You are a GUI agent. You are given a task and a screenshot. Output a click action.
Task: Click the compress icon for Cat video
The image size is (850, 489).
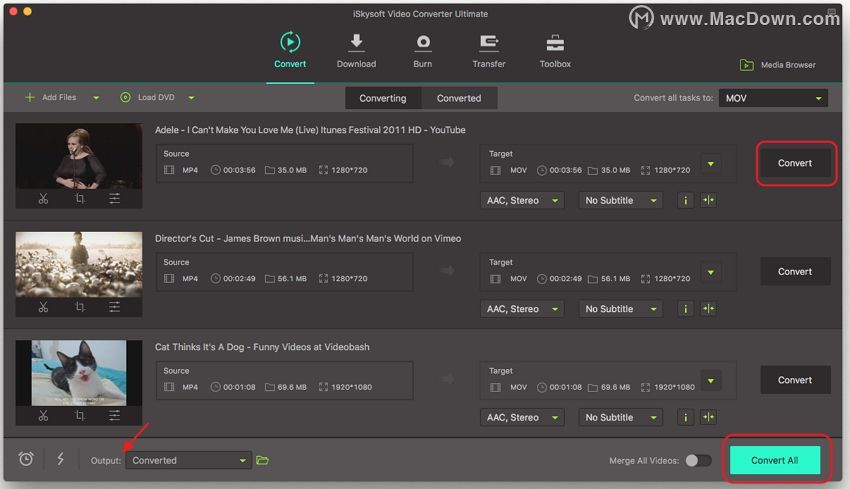click(x=709, y=417)
